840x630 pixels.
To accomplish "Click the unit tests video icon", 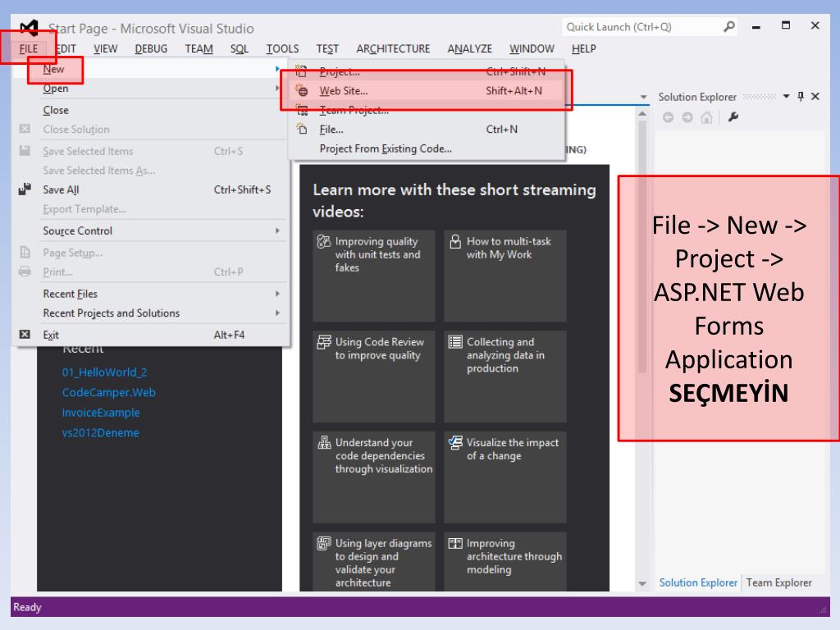I will coord(323,242).
